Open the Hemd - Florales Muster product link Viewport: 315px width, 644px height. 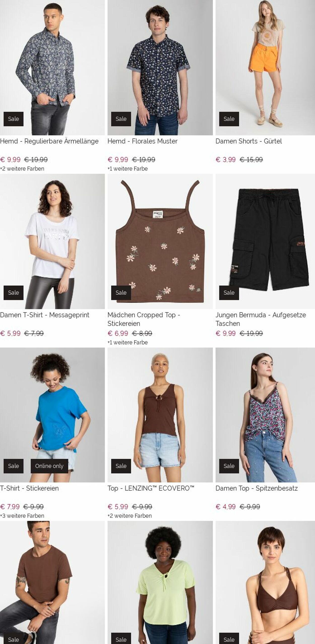pyautogui.click(x=142, y=141)
